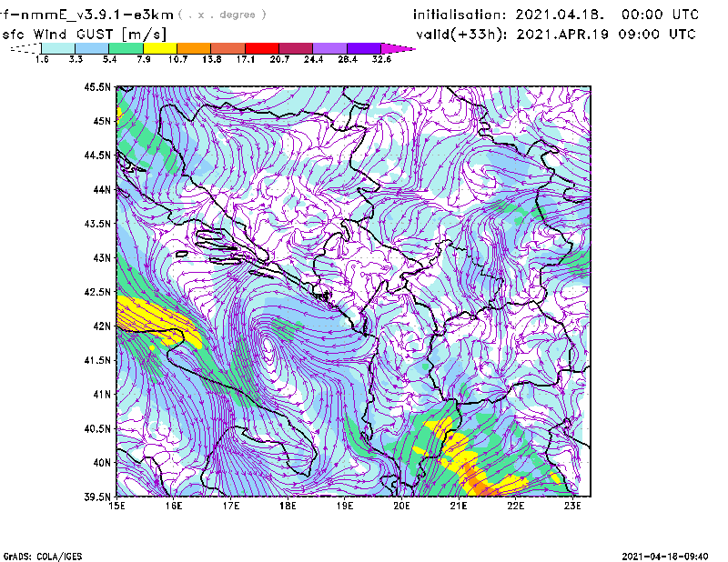The height and width of the screenshot is (562, 728).
Task: Click the 40.5N latitude axis label
Action: click(97, 428)
